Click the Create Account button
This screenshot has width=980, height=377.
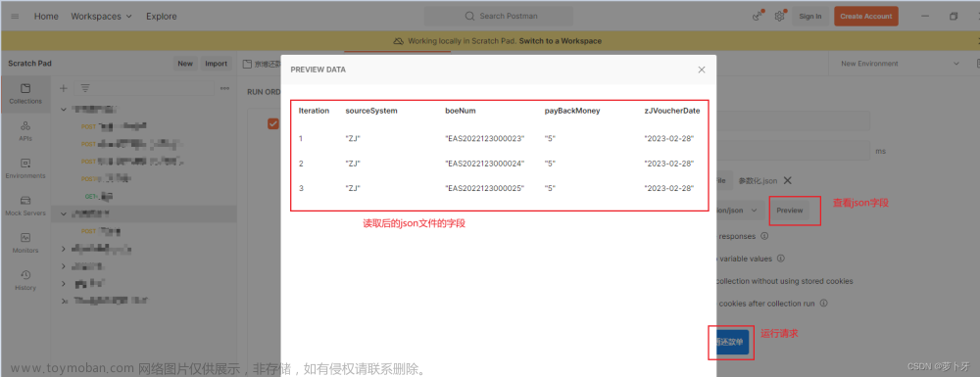click(865, 17)
